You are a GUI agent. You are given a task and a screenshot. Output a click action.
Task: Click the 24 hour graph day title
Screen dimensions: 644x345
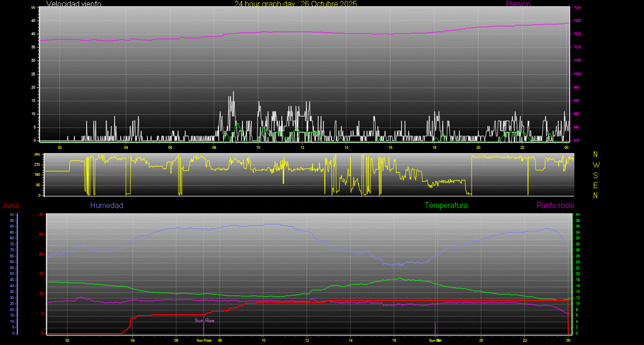(295, 4)
